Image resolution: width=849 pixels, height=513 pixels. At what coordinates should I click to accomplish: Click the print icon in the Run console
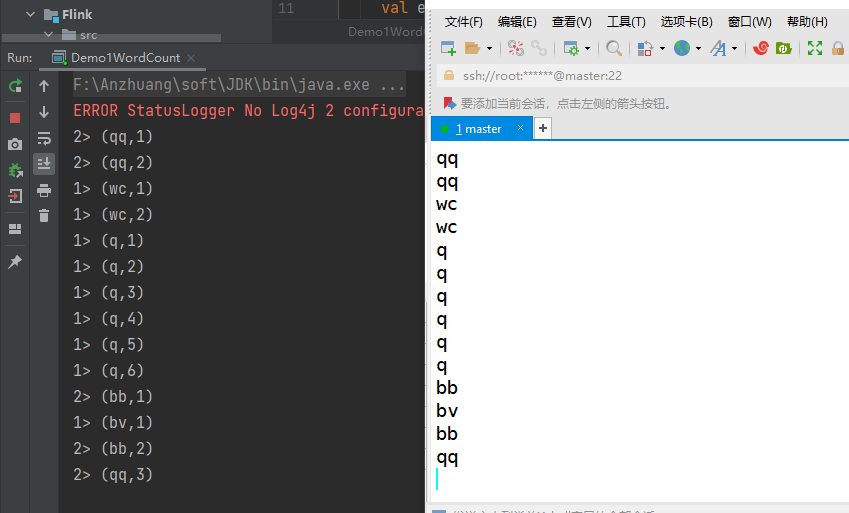coord(44,190)
